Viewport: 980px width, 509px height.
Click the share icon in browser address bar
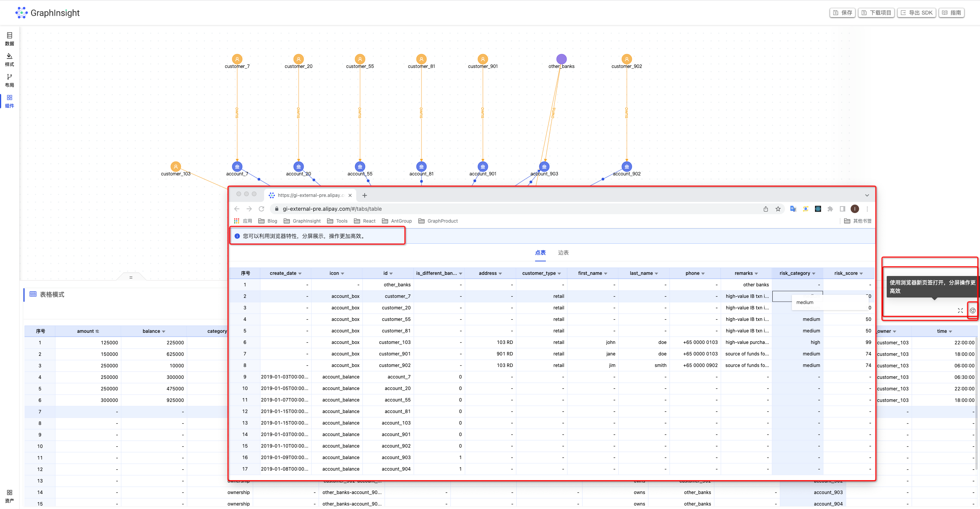(766, 209)
